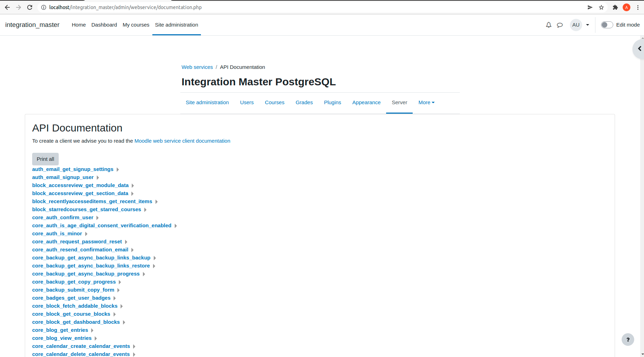The image size is (644, 357).
Task: Open core_block_get_dashboard_blocks link
Action: 76,322
